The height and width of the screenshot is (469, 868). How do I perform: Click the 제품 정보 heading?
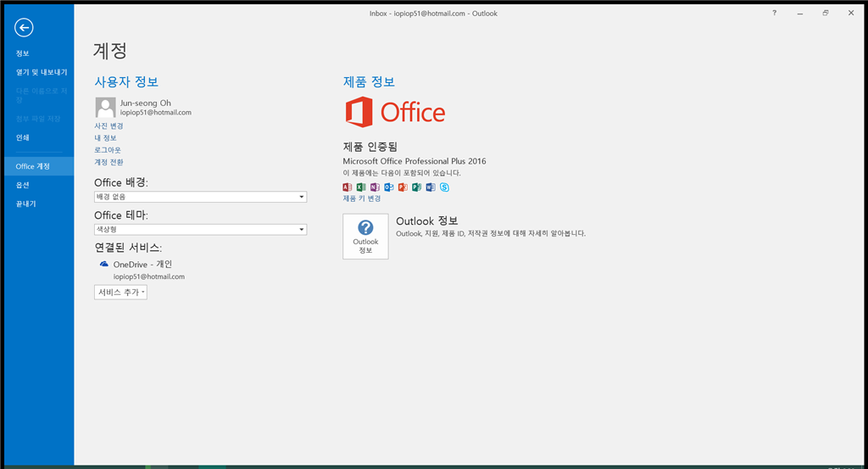pos(369,82)
